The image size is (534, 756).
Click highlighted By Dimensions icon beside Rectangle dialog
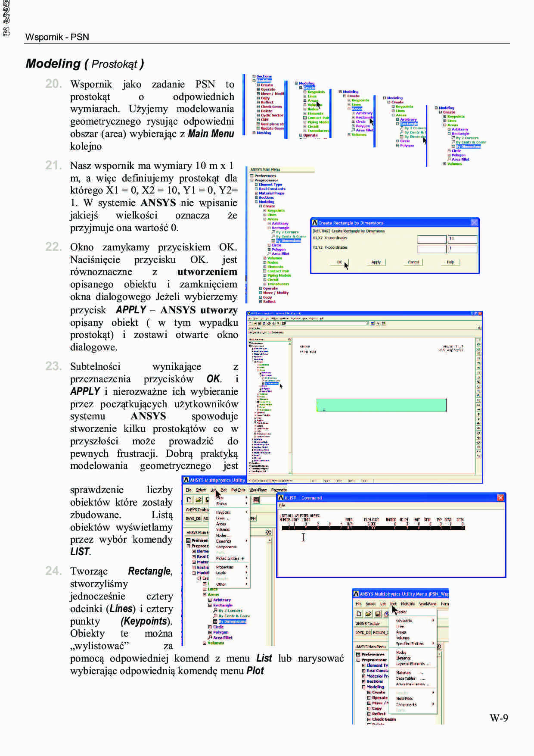273,241
